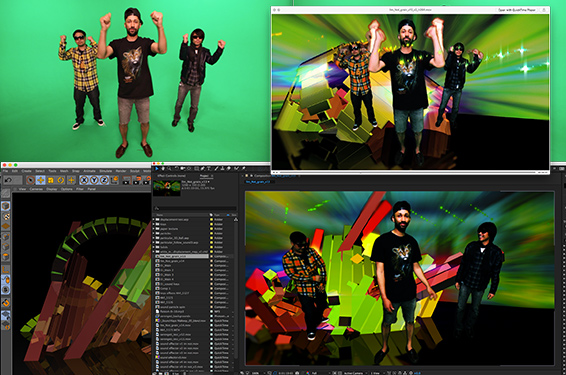Image resolution: width=566 pixels, height=375 pixels.
Task: Switch to the Effect Controls tab
Action: pos(171,176)
